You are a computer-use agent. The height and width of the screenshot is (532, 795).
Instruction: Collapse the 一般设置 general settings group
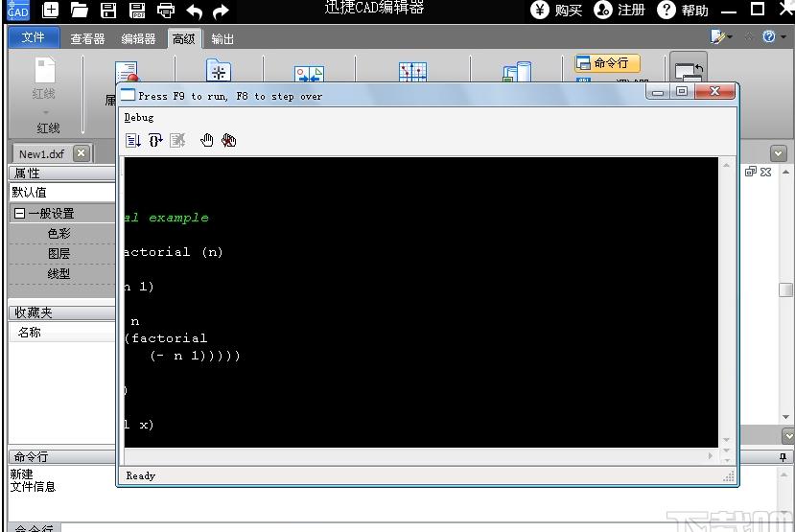click(20, 214)
